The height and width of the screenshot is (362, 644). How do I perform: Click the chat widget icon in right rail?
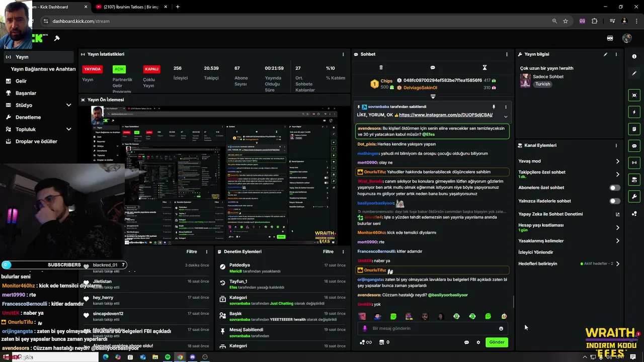pos(634,146)
